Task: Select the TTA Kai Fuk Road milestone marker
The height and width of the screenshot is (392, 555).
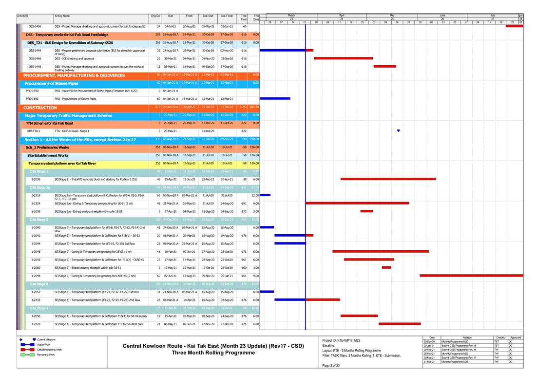Action: click(399, 131)
